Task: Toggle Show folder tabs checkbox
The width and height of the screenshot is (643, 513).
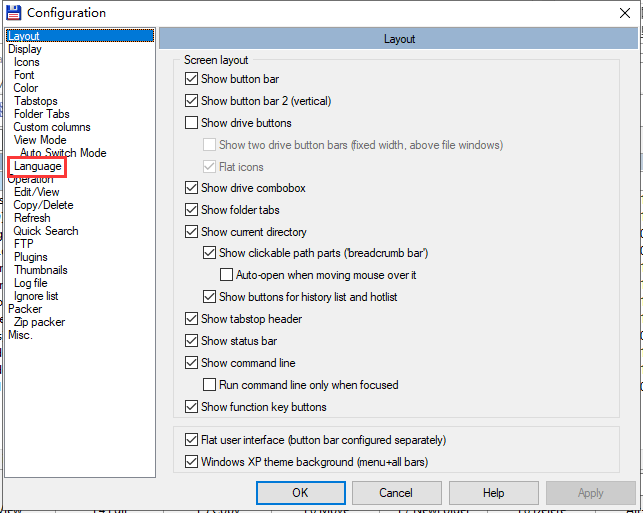Action: click(x=192, y=210)
